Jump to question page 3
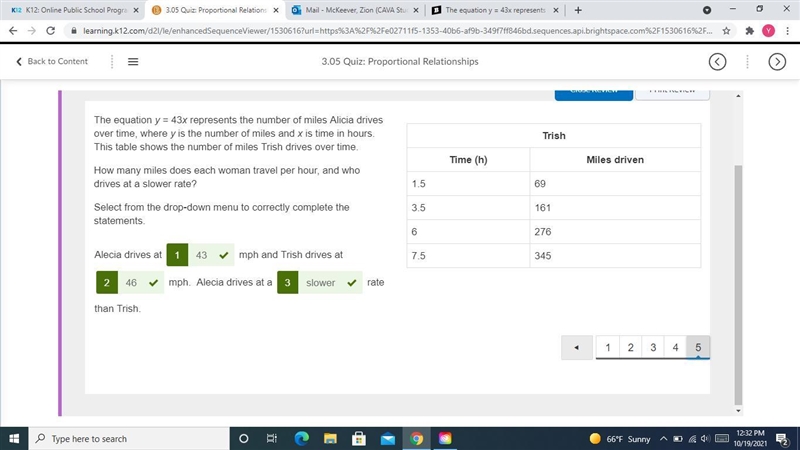 [653, 347]
